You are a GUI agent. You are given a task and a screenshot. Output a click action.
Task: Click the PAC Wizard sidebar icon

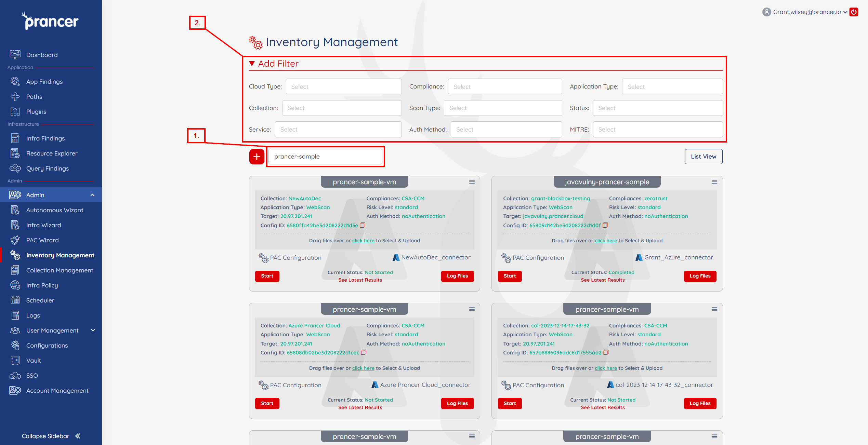click(x=15, y=240)
